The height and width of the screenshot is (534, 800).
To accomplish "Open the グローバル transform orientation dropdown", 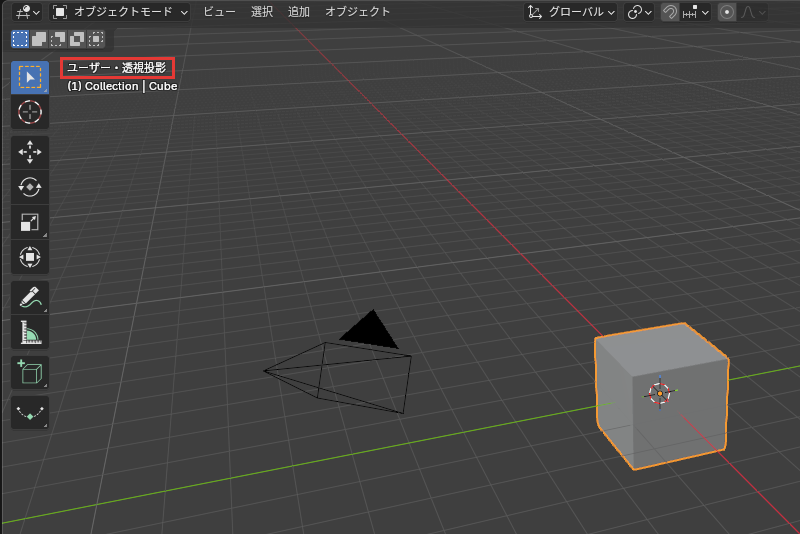I will (x=571, y=12).
